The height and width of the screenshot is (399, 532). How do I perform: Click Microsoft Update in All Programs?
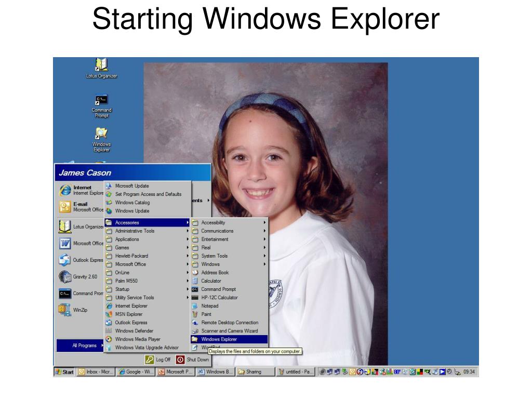(x=147, y=186)
